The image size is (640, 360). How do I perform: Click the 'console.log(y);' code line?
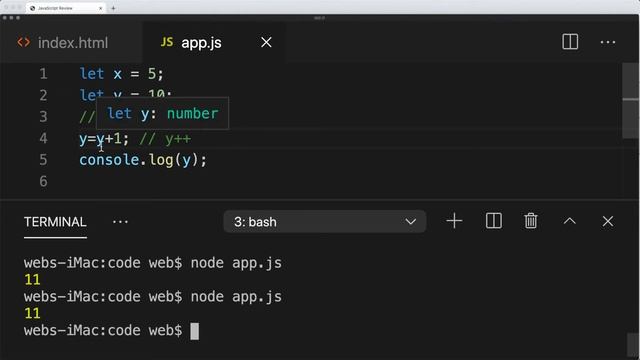[x=143, y=160]
